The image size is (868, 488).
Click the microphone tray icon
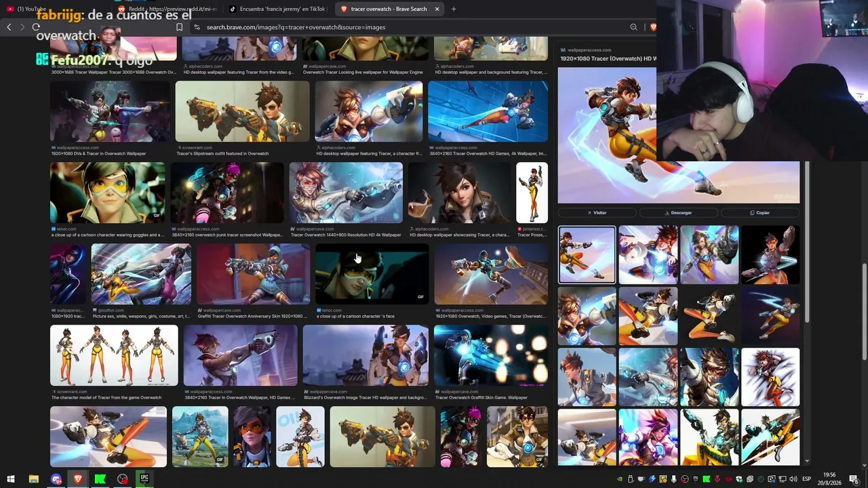coord(673,479)
